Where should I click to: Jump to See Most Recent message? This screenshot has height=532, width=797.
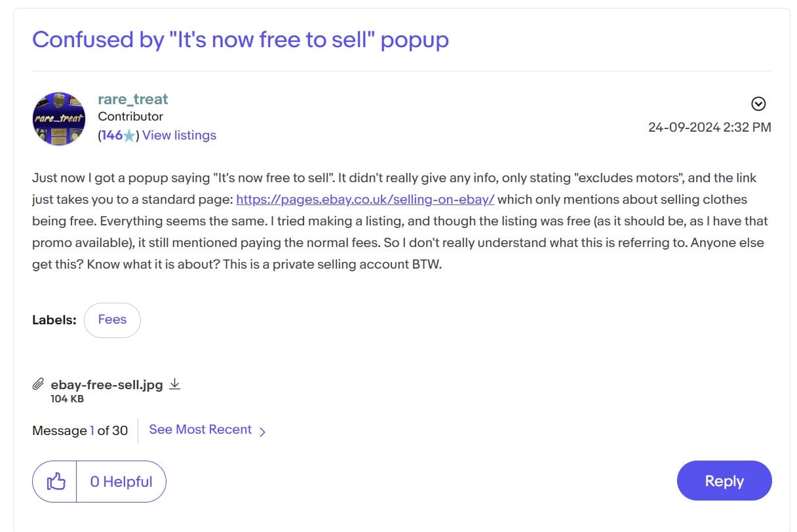pos(200,430)
